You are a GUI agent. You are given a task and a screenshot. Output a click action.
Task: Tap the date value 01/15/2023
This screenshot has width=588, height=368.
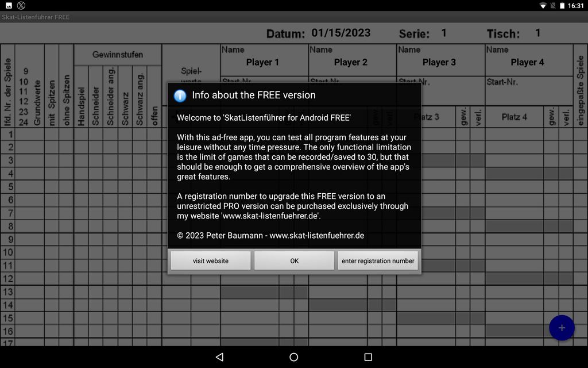341,33
